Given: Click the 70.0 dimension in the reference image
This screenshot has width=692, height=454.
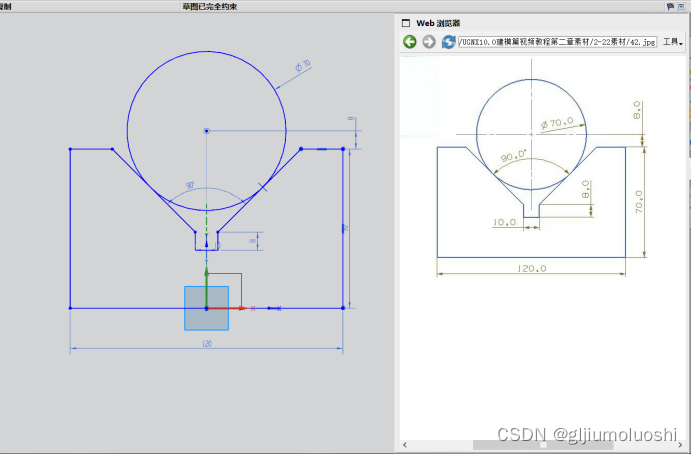Looking at the screenshot, I should [x=639, y=202].
